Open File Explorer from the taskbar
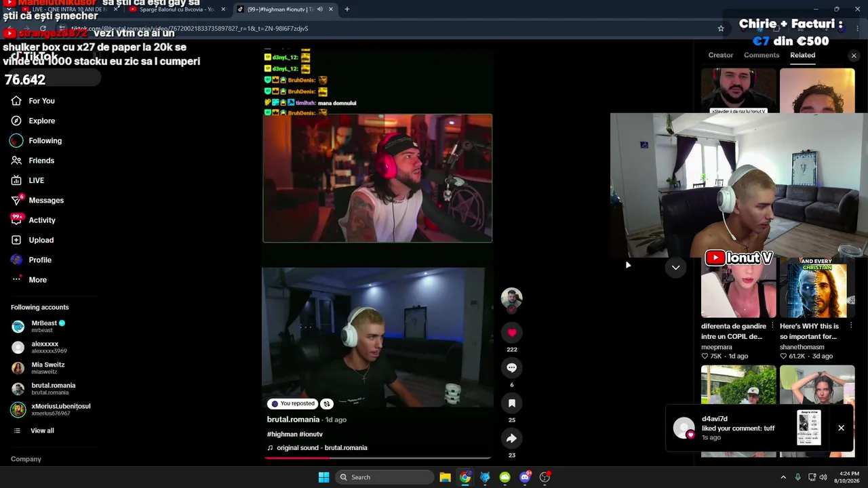The image size is (868, 488). coord(445,477)
